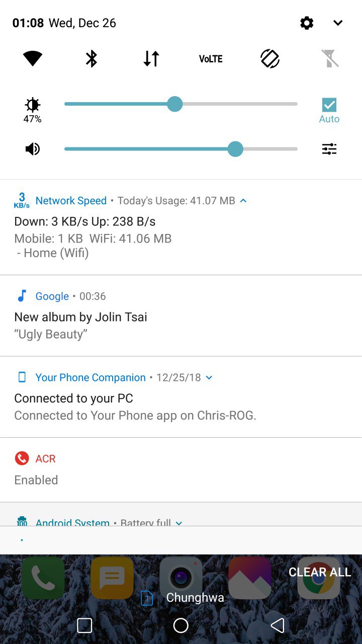
Task: Expand the Your Phone Companion notification
Action: pyautogui.click(x=209, y=377)
